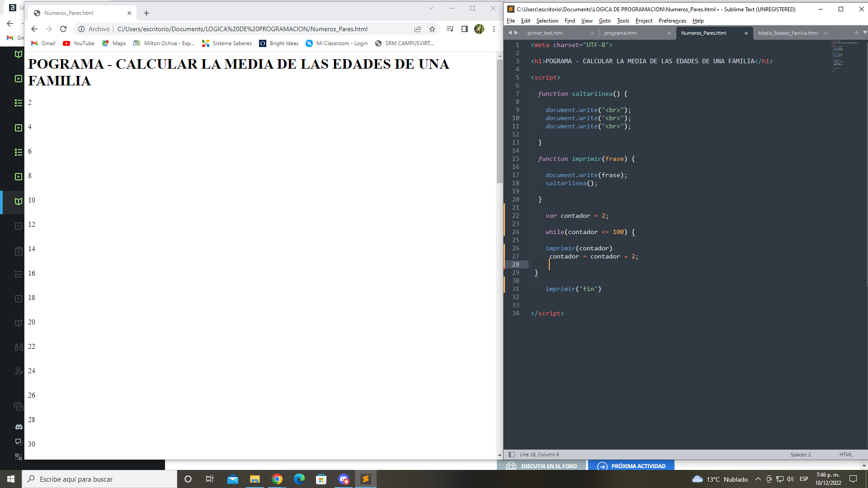Open Chrome tab search chevron
Viewport: 868px width, 488px height.
pos(431,8)
